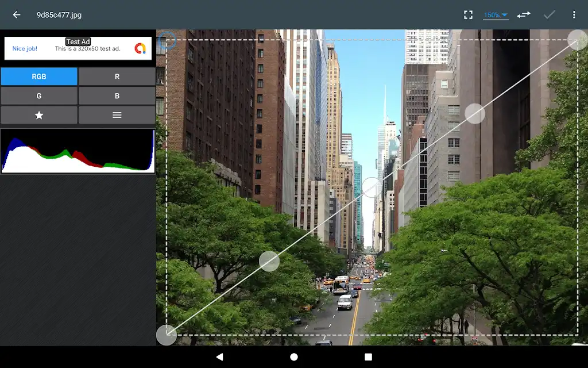This screenshot has width=588, height=368.
Task: Toggle fullscreen view icon
Action: (x=468, y=14)
